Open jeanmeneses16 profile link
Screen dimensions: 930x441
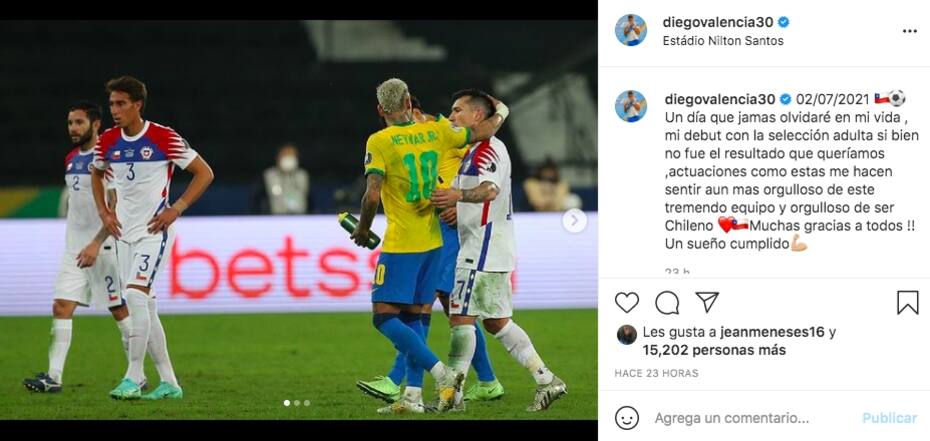pyautogui.click(x=772, y=333)
